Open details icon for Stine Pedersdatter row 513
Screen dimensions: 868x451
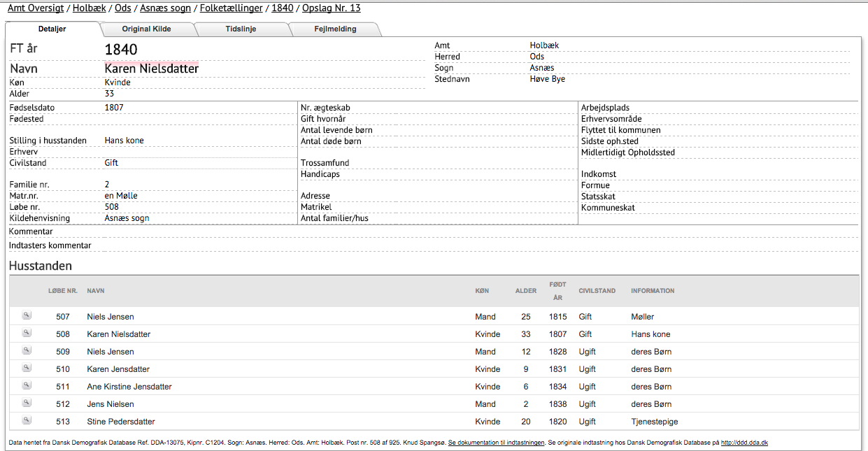[27, 420]
